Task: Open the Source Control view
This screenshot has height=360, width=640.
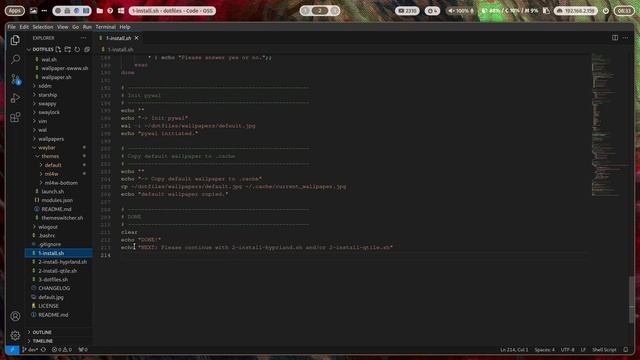Action: (15, 79)
